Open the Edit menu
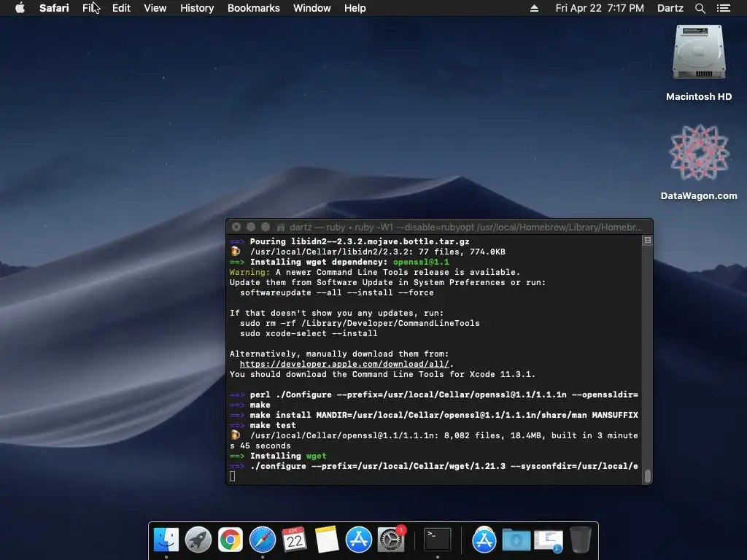 121,8
